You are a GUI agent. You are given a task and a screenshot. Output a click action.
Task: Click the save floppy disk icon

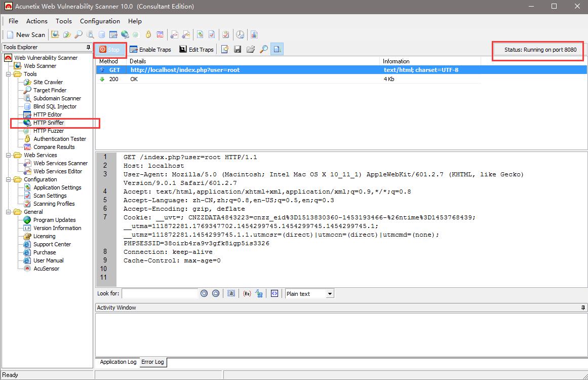pyautogui.click(x=237, y=50)
